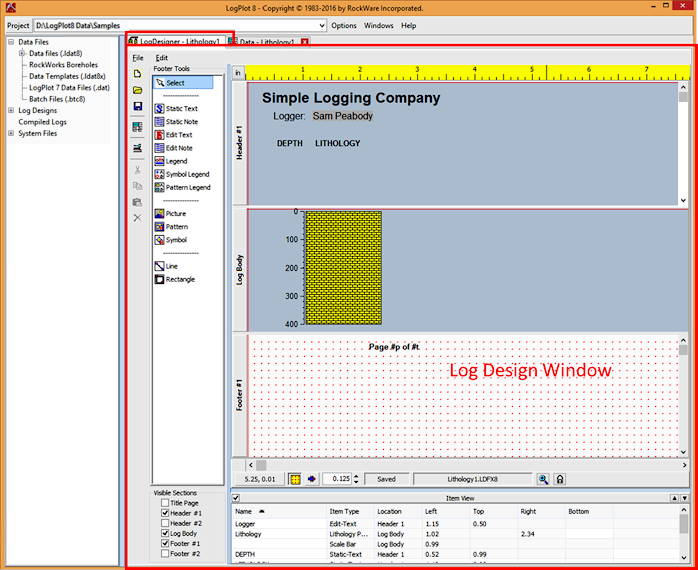This screenshot has width=698, height=570.
Task: Open the Windows menu
Action: click(378, 25)
